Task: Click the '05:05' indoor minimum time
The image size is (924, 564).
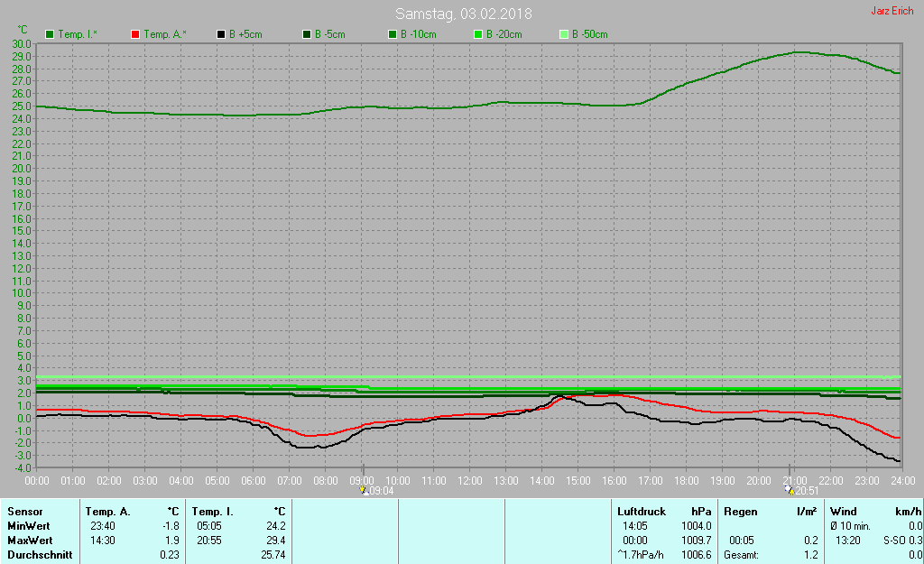Action: (209, 526)
